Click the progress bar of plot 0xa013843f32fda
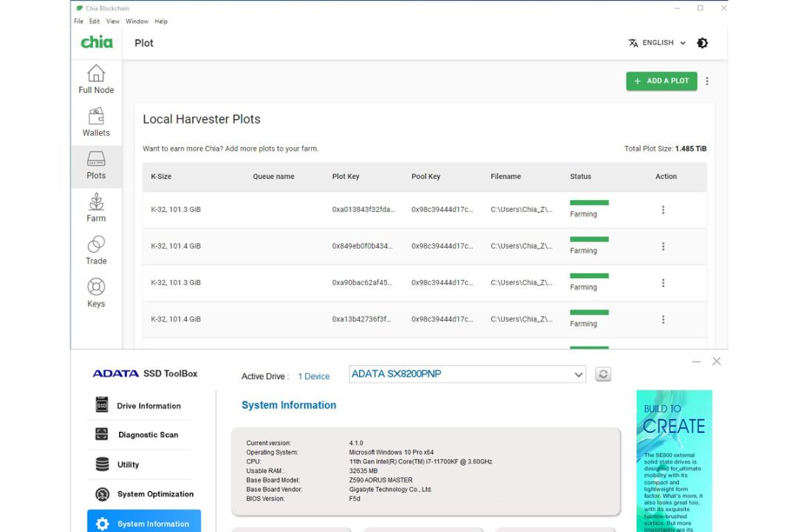Image resolution: width=798 pixels, height=532 pixels. pyautogui.click(x=590, y=202)
